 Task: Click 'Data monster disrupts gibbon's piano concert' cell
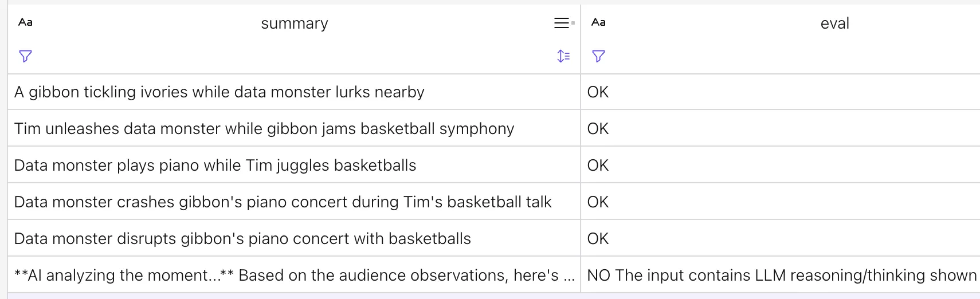pyautogui.click(x=242, y=239)
